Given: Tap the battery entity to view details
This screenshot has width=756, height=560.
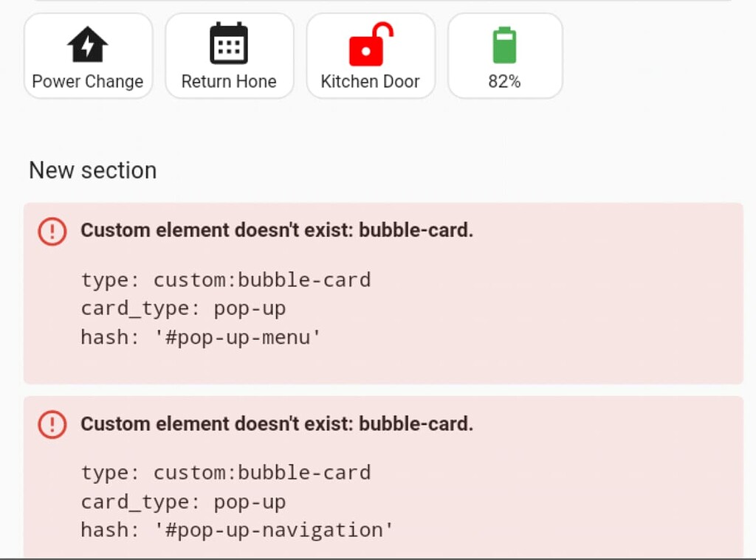Looking at the screenshot, I should (505, 55).
